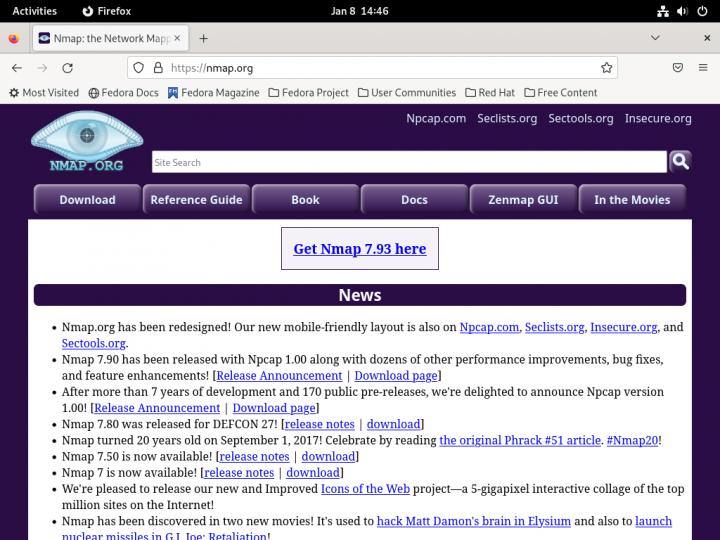Click Nmap 7.50 download link
720x540 pixels.
coord(328,456)
